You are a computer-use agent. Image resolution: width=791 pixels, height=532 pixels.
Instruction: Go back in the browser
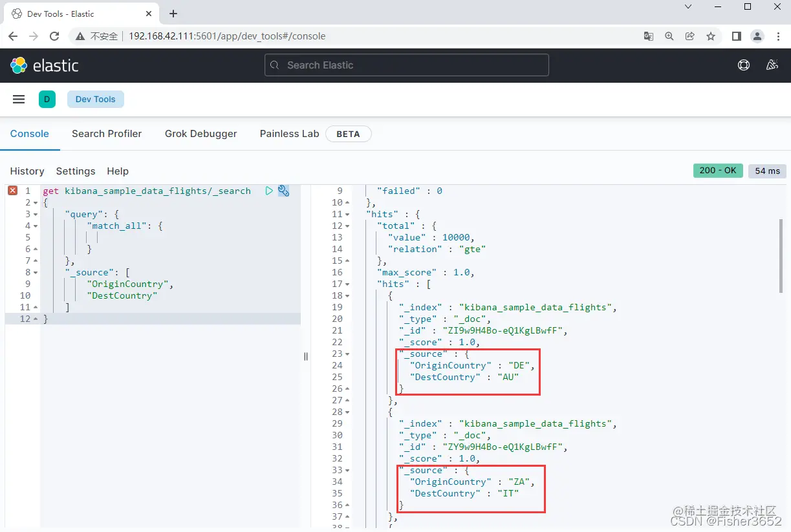(13, 36)
